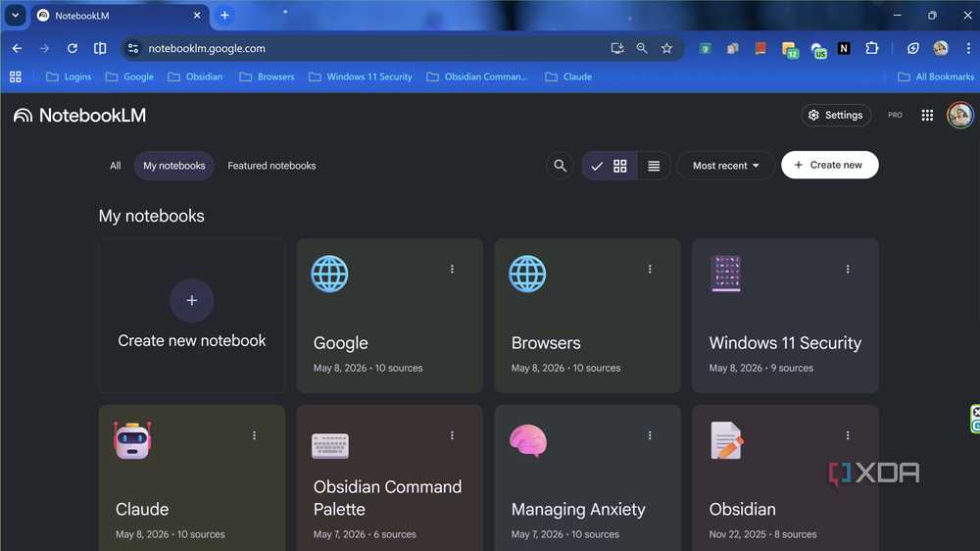Image resolution: width=980 pixels, height=551 pixels.
Task: Open options menu for Managing Anxiety
Action: pos(650,435)
